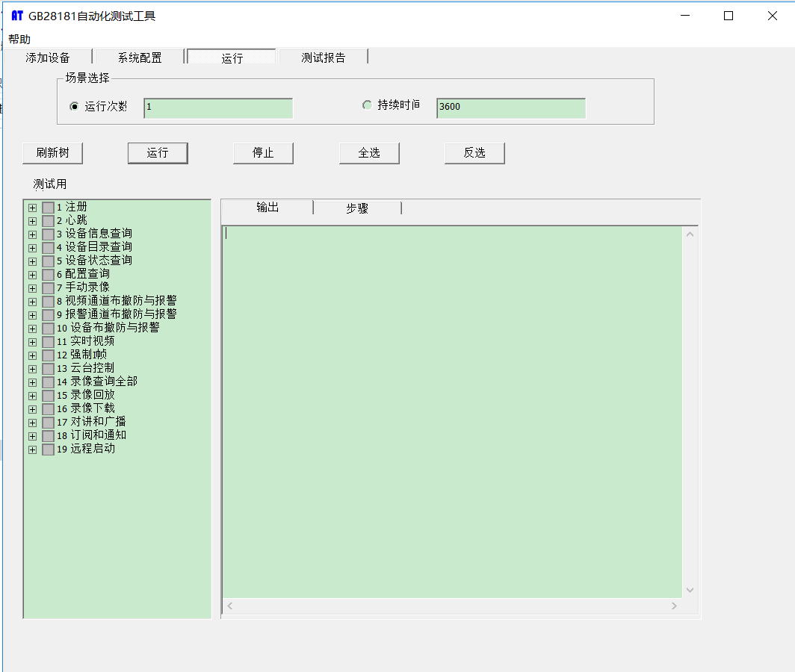Screen dimensions: 795x672
Task: Check the 6 配置查询 checkbox
Action: click(48, 275)
